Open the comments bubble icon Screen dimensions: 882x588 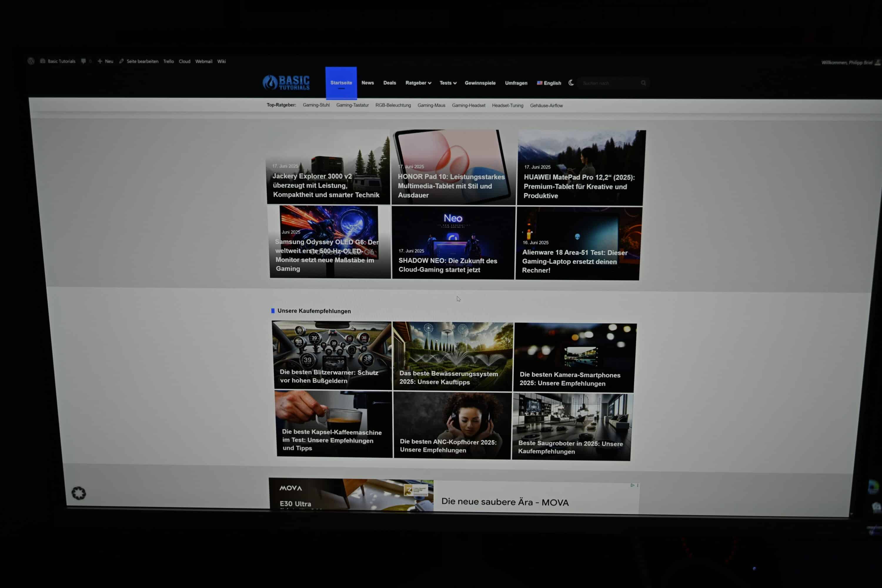tap(83, 61)
